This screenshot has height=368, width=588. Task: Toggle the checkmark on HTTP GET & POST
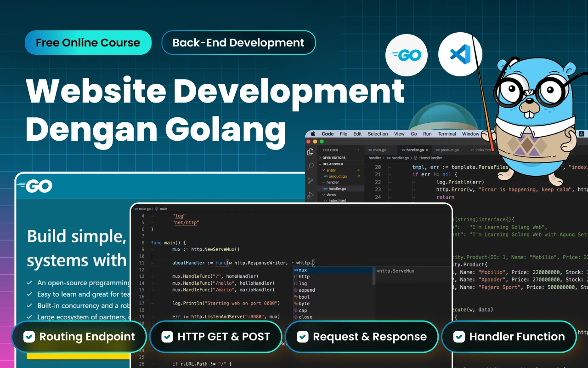pyautogui.click(x=167, y=337)
